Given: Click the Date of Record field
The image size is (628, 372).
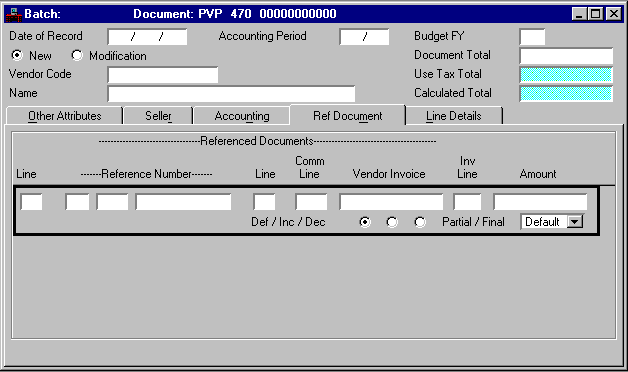Looking at the screenshot, I should [147, 37].
